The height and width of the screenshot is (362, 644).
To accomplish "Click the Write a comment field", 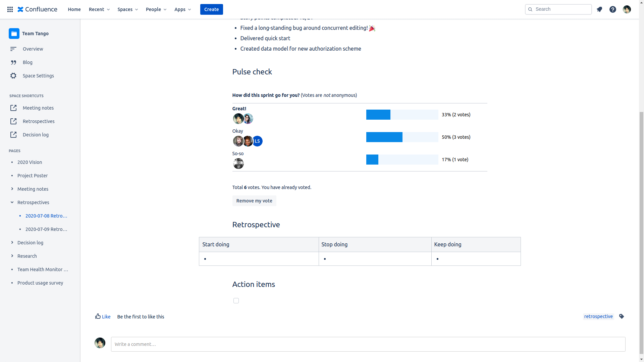I will pyautogui.click(x=368, y=344).
